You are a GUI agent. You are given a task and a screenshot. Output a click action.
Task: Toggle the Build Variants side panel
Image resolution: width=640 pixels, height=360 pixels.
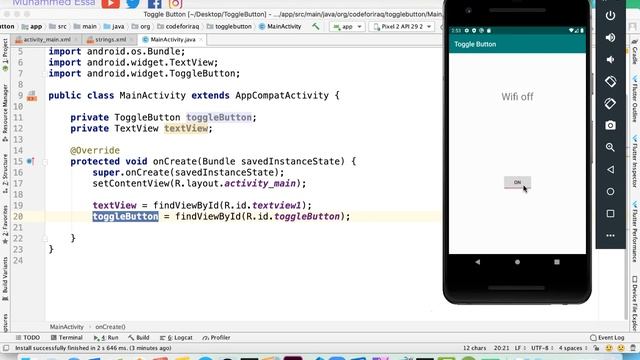click(x=5, y=279)
